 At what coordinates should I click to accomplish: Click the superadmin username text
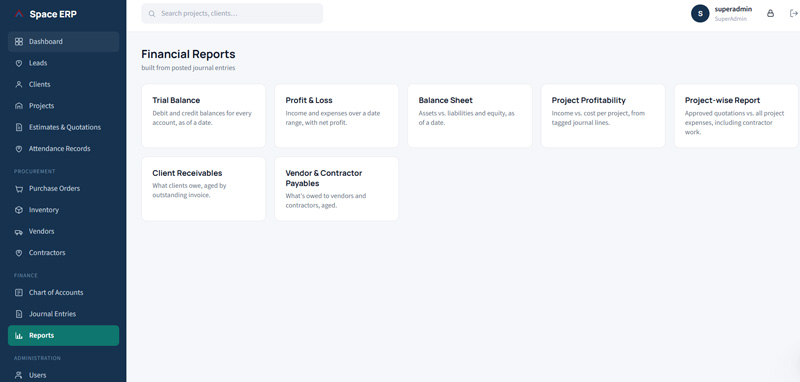pyautogui.click(x=733, y=9)
